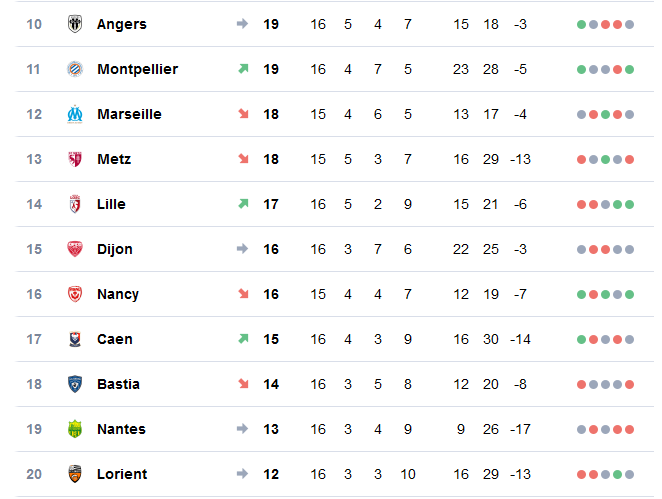Click Metz's red down-arrow trend indicator

click(243, 159)
